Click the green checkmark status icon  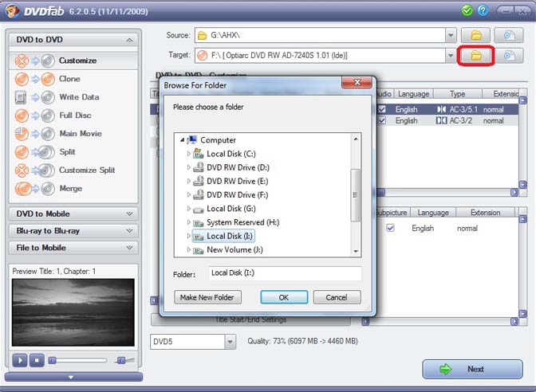pos(467,10)
